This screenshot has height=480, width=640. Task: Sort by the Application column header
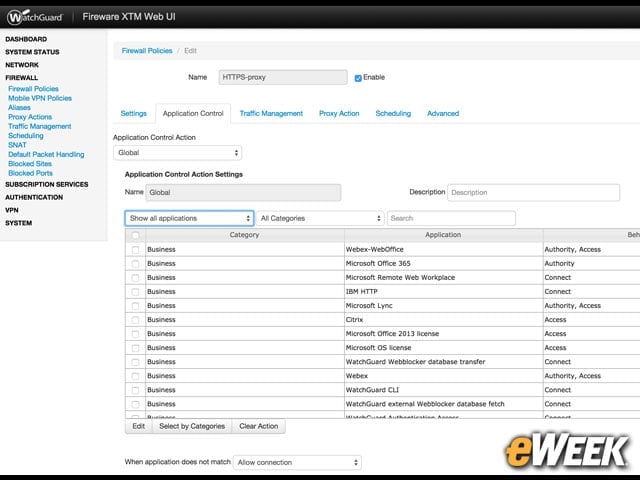[x=443, y=235]
